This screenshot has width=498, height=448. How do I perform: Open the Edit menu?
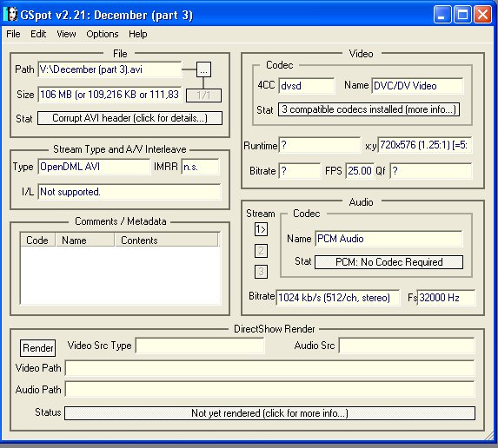pos(38,34)
